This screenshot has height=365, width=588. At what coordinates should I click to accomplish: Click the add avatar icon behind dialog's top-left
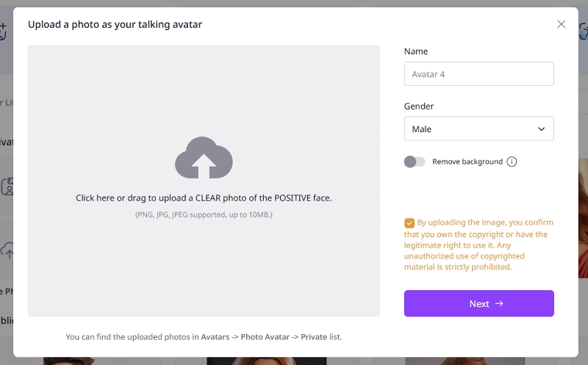(4, 31)
